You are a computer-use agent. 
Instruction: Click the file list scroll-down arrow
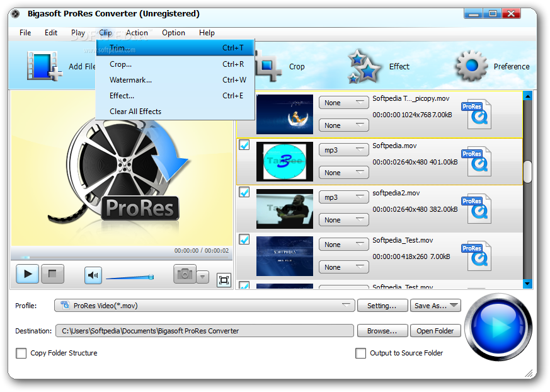(527, 284)
